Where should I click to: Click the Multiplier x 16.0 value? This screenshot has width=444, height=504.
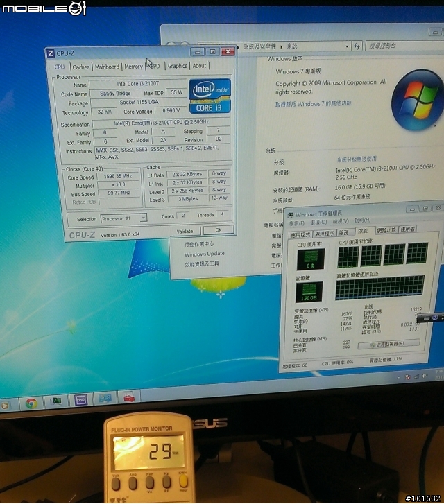(x=118, y=185)
